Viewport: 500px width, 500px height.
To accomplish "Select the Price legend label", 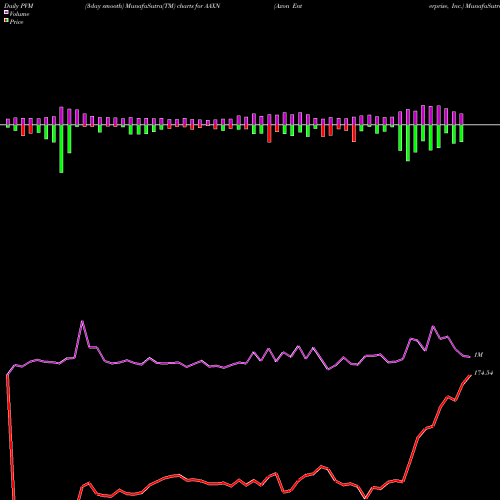I will point(16,22).
